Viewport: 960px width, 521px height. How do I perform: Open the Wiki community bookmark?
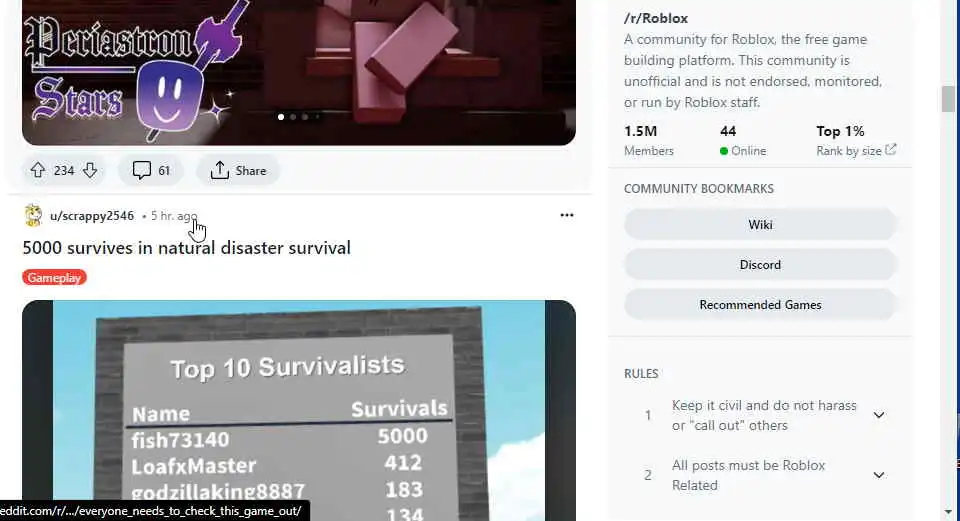[x=760, y=225]
